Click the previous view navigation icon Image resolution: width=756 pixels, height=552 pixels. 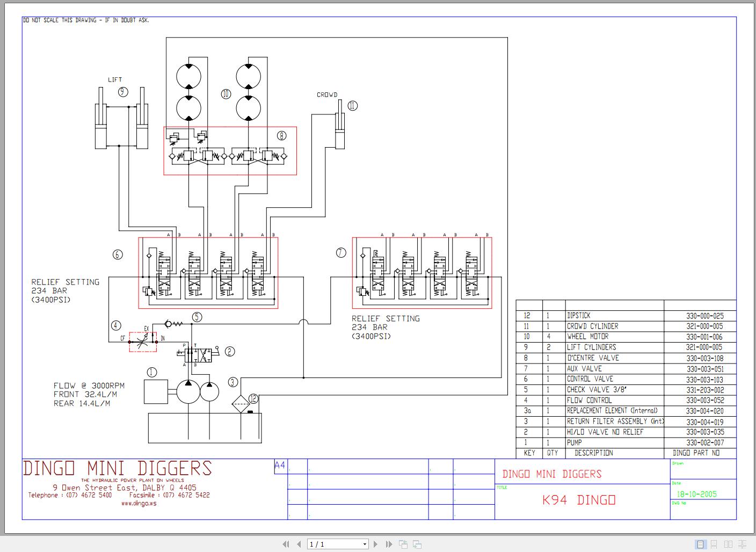click(403, 544)
